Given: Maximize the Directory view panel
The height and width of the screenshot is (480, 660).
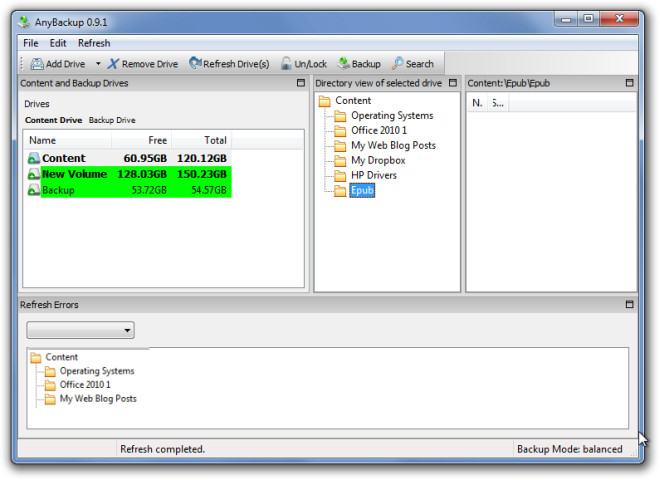Looking at the screenshot, I should coord(453,83).
